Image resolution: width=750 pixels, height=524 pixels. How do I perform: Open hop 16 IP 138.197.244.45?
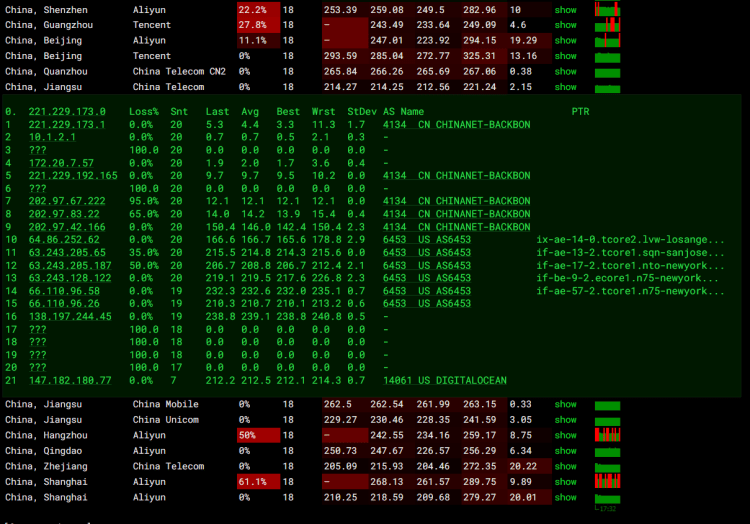(70, 317)
